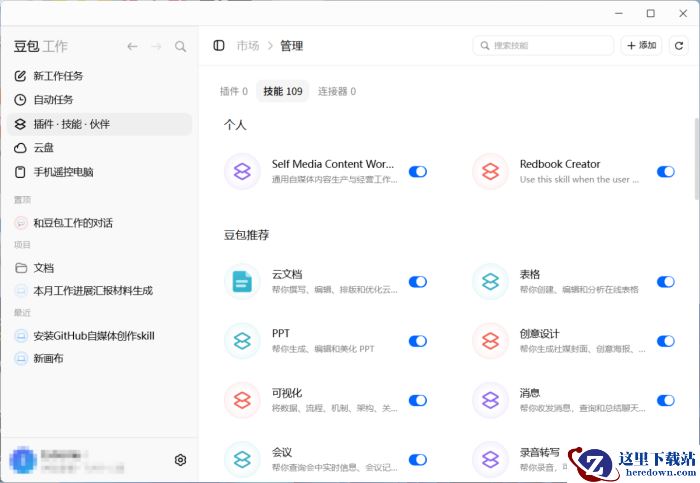
Task: Open 云盘 in sidebar
Action: click(100, 148)
